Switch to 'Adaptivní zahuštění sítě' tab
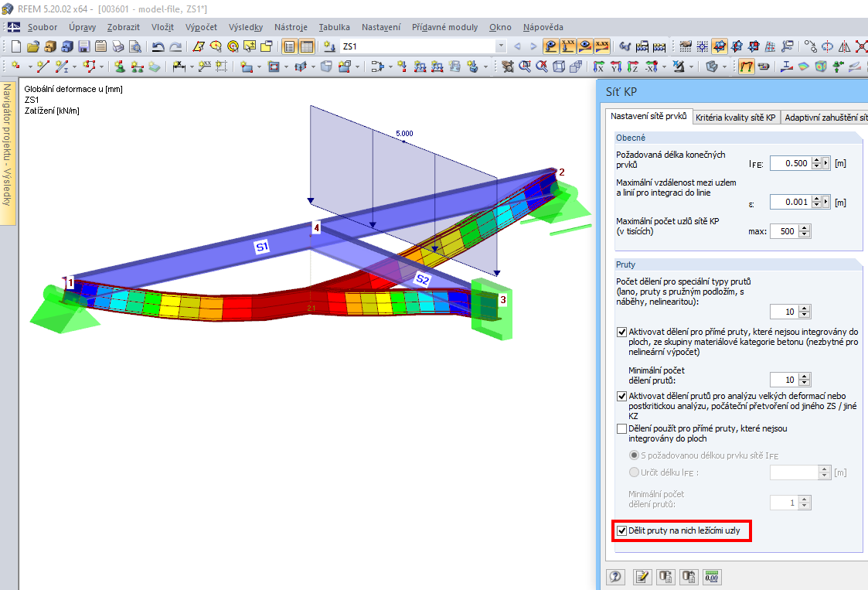Image resolution: width=868 pixels, height=590 pixels. click(x=825, y=118)
